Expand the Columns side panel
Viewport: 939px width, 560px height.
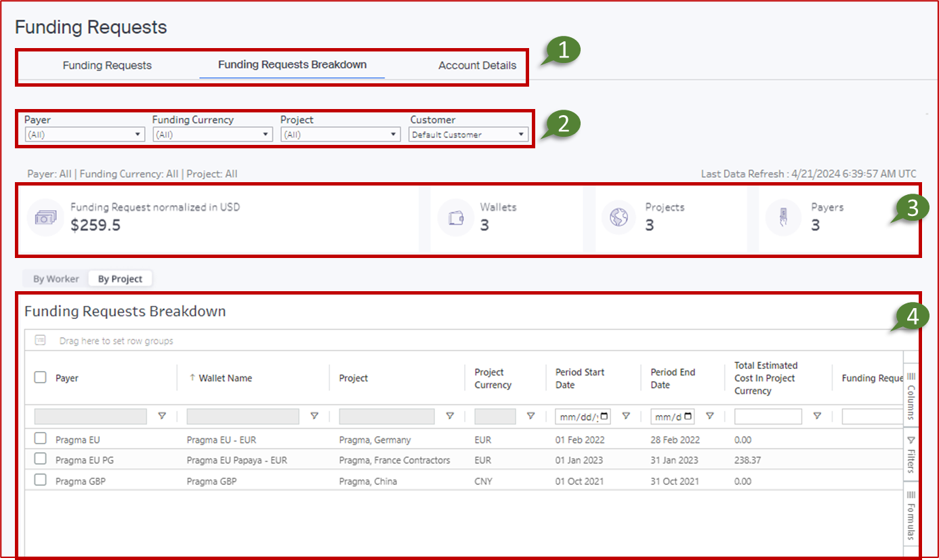(911, 396)
